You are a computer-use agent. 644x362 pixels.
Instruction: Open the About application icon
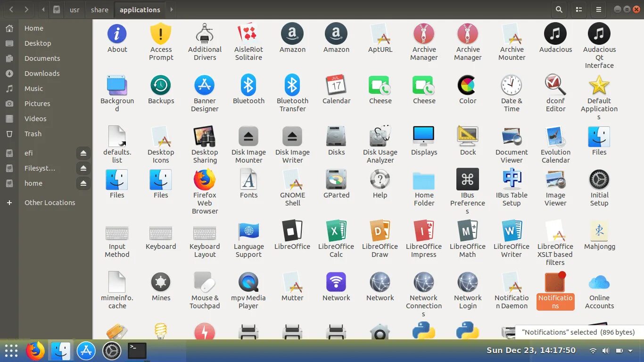tap(117, 34)
